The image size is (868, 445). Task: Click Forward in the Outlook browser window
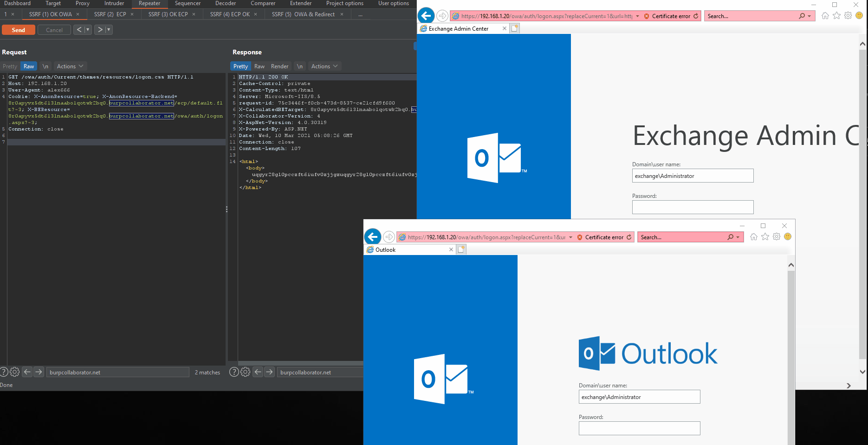click(x=389, y=237)
